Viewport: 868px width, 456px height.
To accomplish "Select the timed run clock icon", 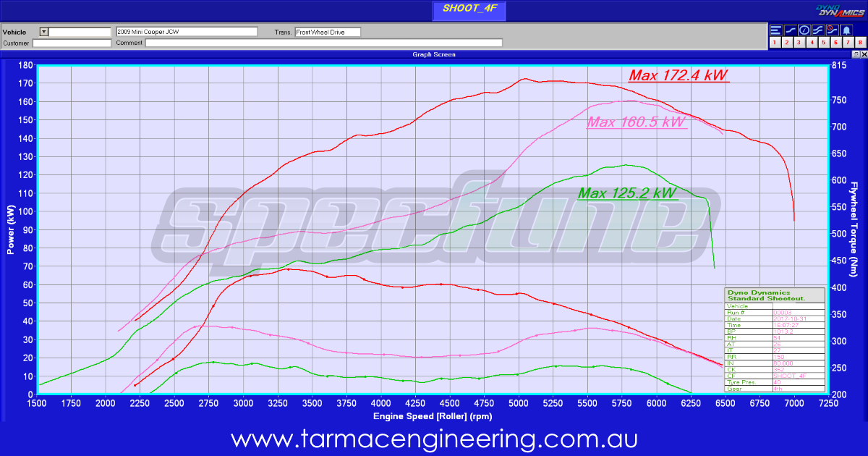I will click(x=832, y=30).
